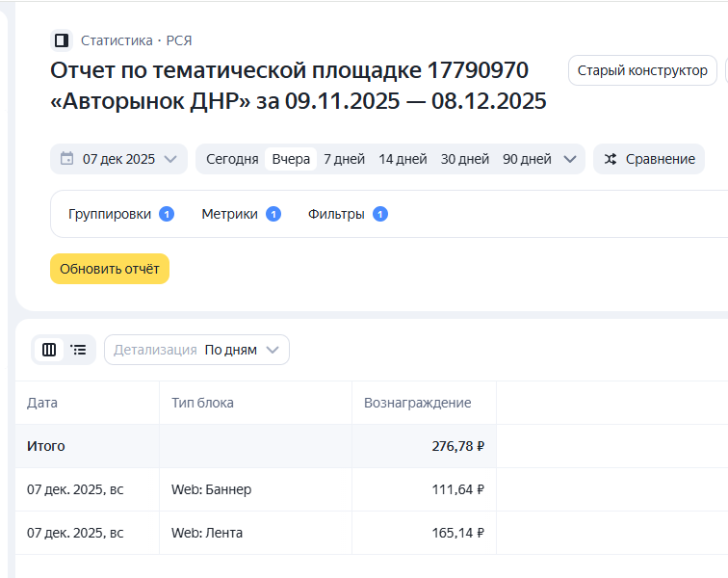Click the Вознаграждение column header
The height and width of the screenshot is (578, 728).
coord(417,403)
